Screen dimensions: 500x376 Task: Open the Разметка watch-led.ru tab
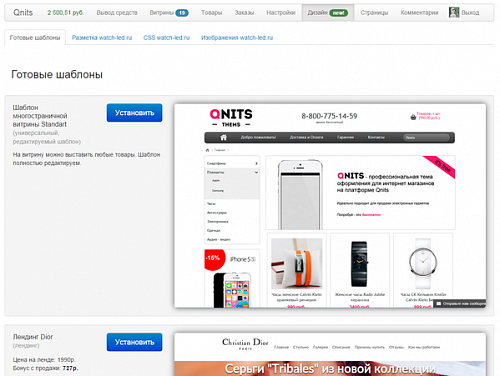[102, 38]
